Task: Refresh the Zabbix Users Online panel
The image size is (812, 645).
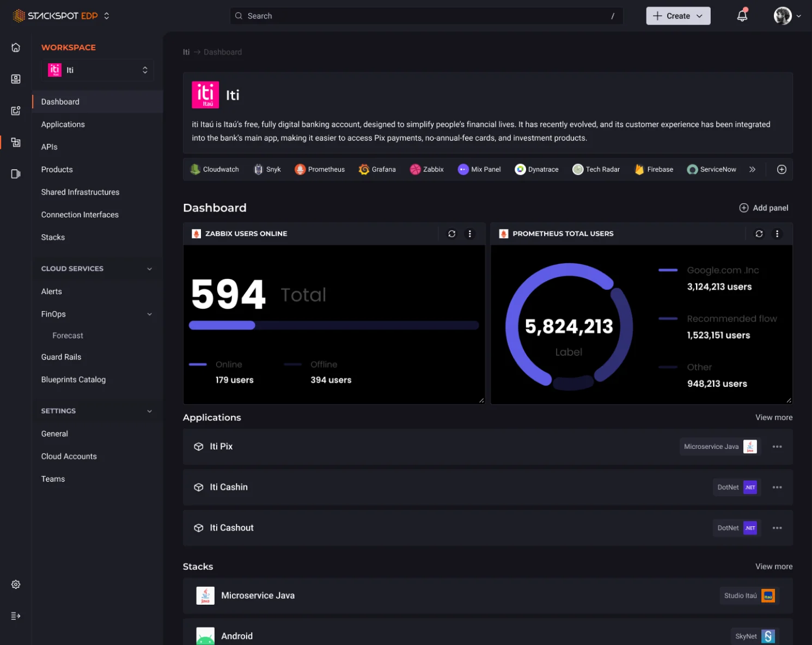Action: click(451, 234)
